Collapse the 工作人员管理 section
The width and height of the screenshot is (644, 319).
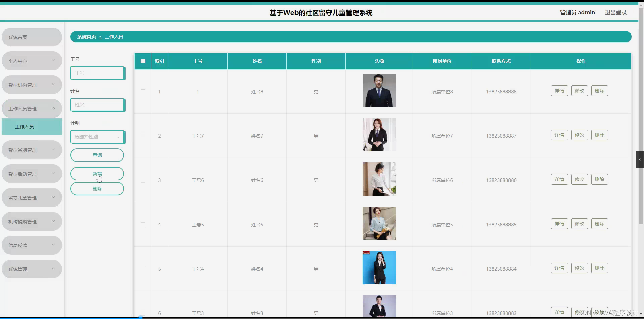32,108
